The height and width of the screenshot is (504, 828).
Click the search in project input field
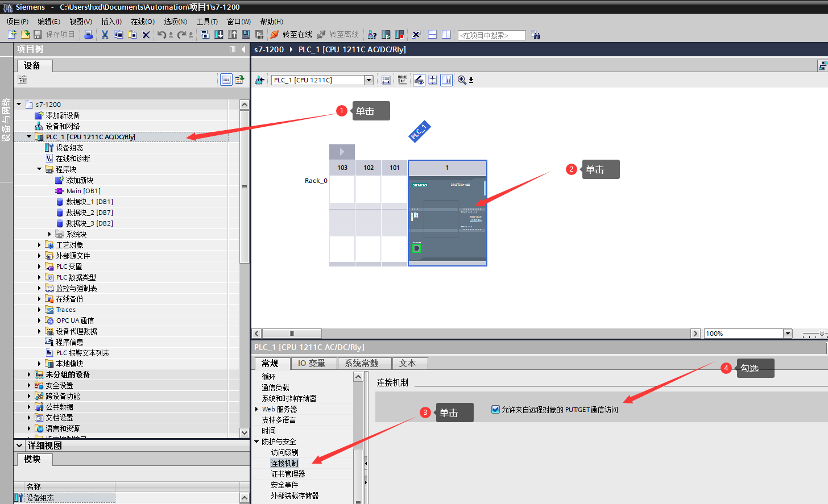[491, 35]
